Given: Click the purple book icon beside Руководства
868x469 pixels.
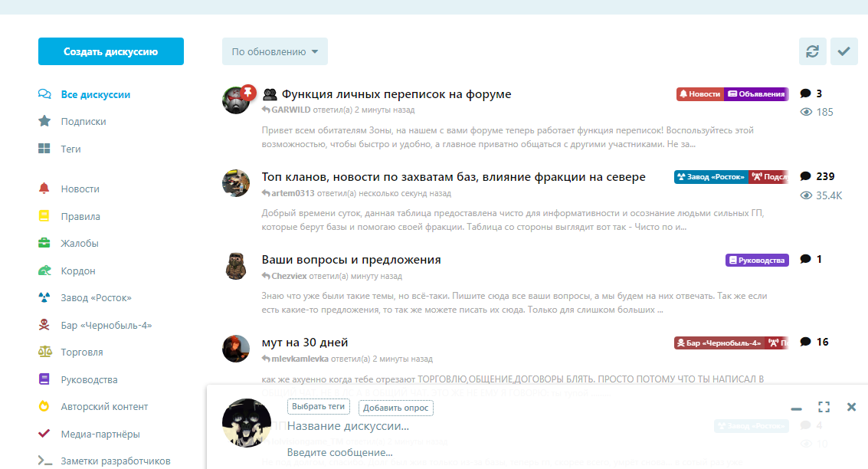Looking at the screenshot, I should (x=44, y=379).
